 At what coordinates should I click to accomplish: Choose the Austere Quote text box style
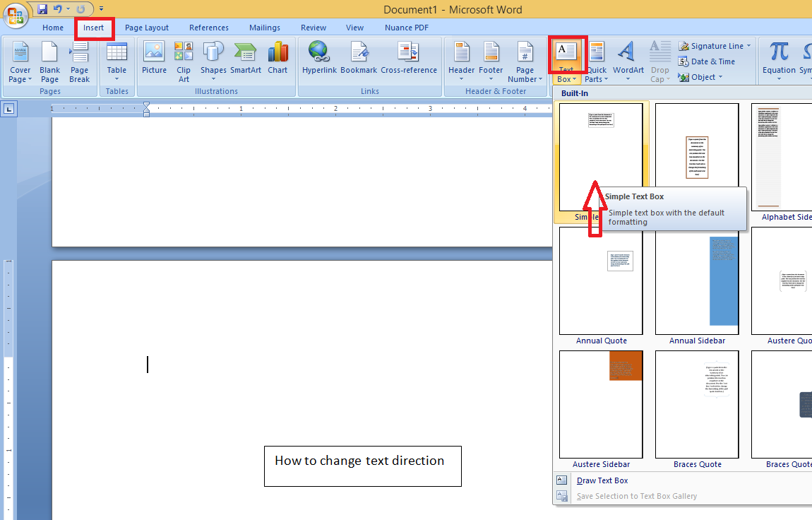click(782, 280)
